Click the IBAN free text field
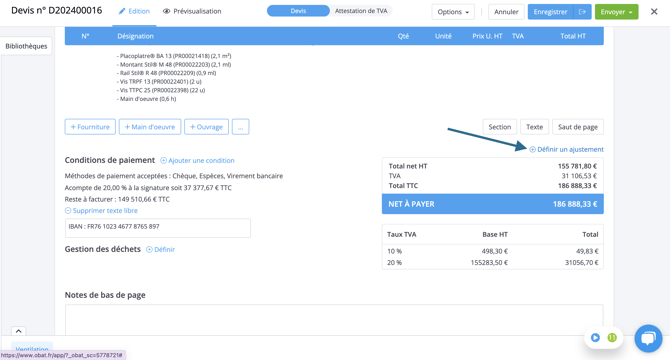 click(x=158, y=228)
